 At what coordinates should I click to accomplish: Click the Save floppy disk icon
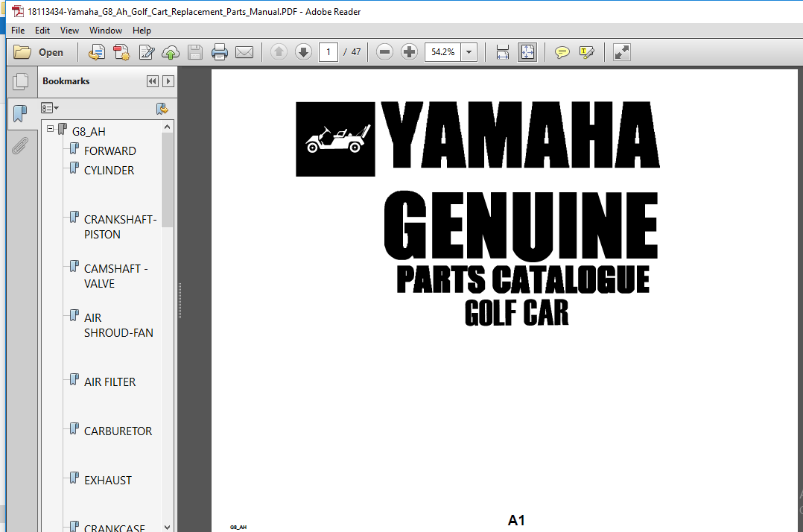(195, 52)
